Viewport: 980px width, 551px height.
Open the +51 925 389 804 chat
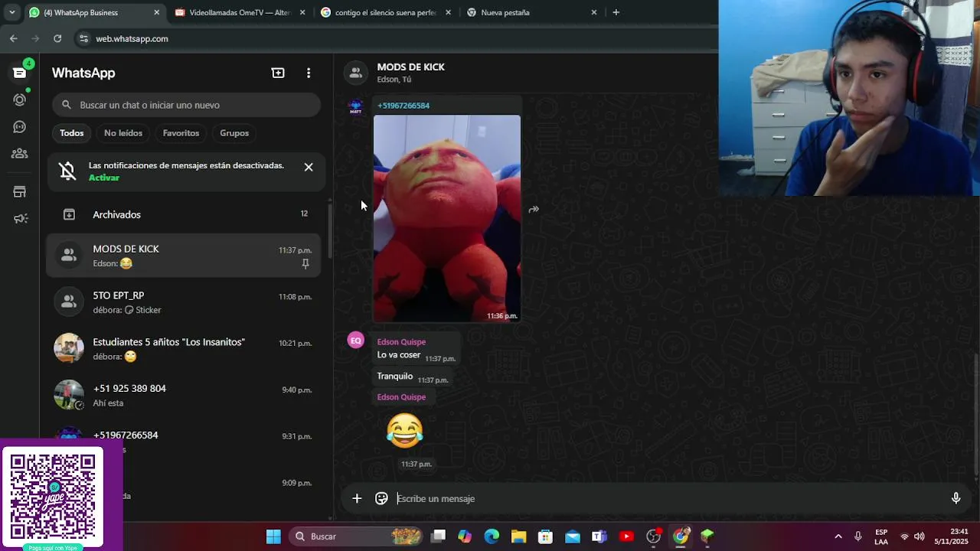[x=184, y=396]
